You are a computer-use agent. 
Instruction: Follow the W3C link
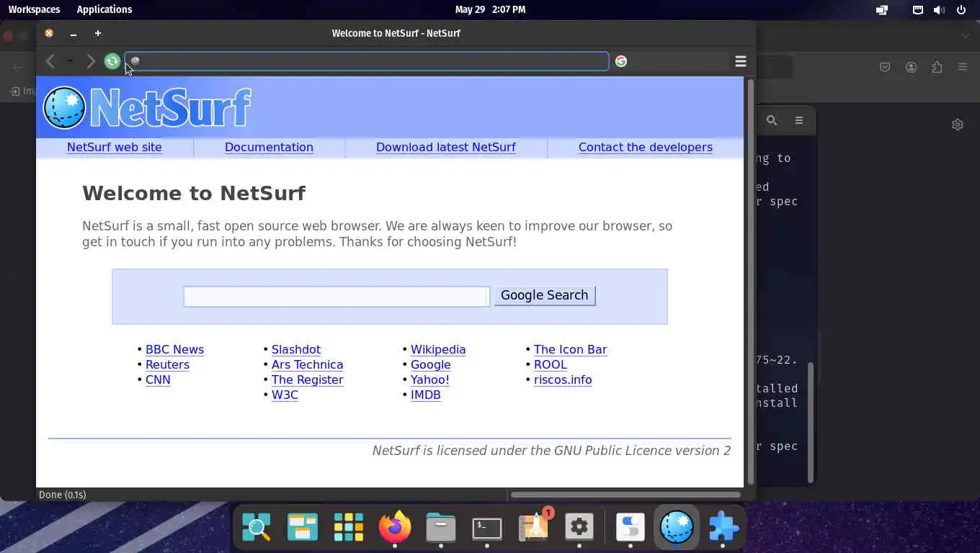tap(285, 395)
